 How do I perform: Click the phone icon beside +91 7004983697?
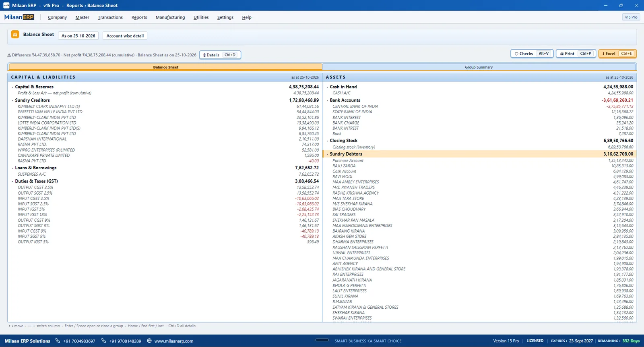coord(58,341)
